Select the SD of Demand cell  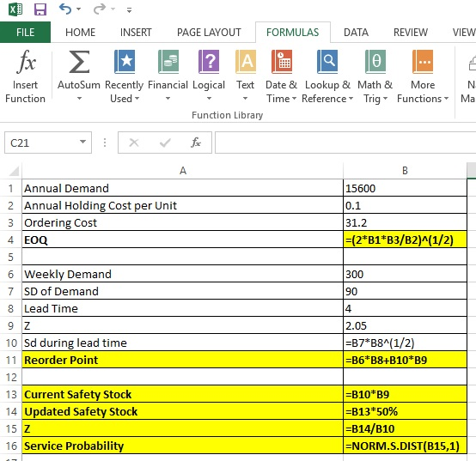[x=182, y=292]
